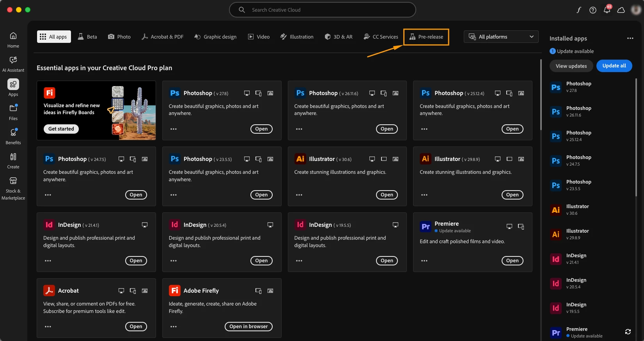Click the Acrobat card app icon
The height and width of the screenshot is (341, 644).
(x=49, y=290)
